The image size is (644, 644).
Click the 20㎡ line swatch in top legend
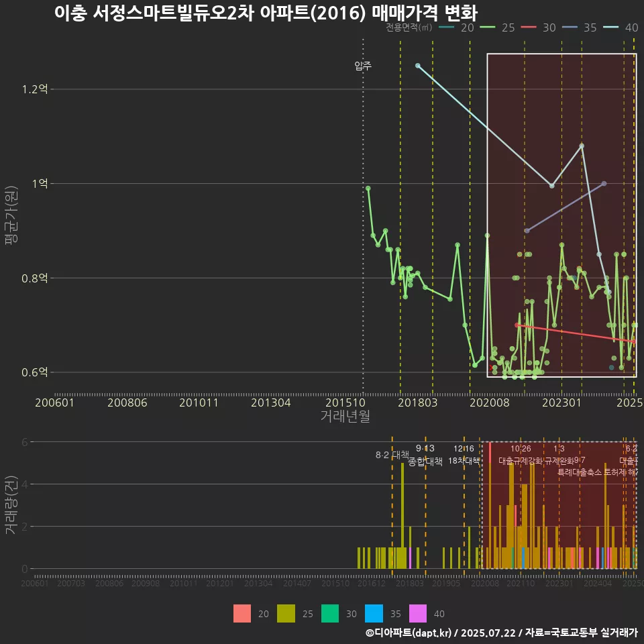point(446,28)
